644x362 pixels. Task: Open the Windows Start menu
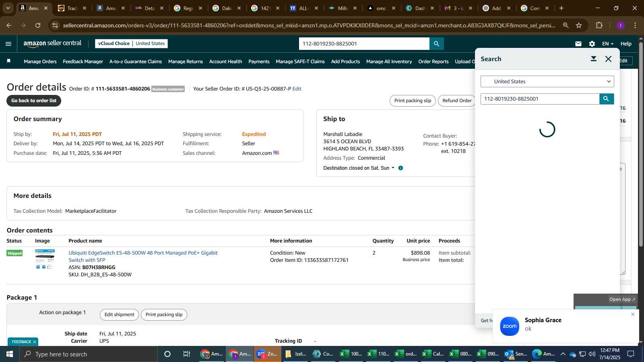coord(10,354)
